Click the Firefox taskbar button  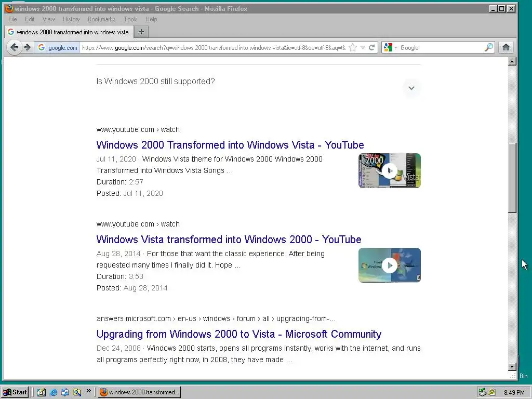139,392
